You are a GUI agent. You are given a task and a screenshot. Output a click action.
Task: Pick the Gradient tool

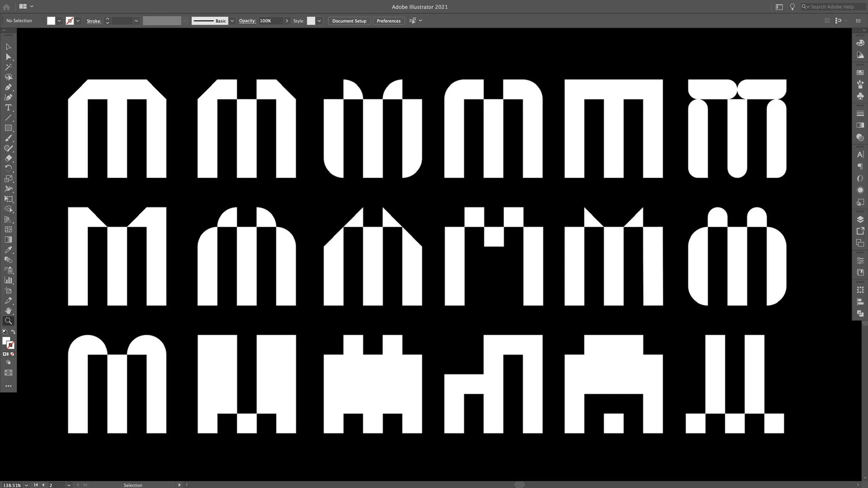(8, 240)
